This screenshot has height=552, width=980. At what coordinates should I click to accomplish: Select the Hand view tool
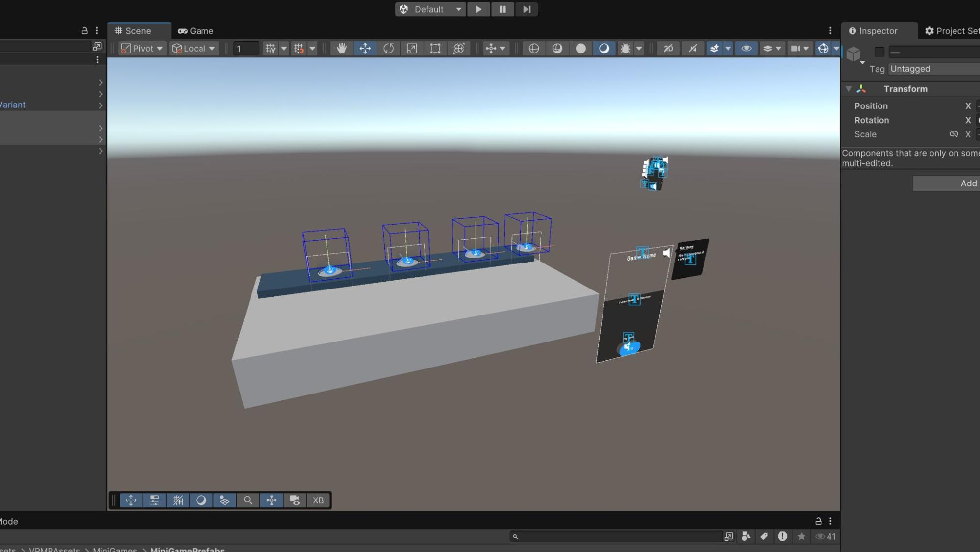(x=342, y=48)
